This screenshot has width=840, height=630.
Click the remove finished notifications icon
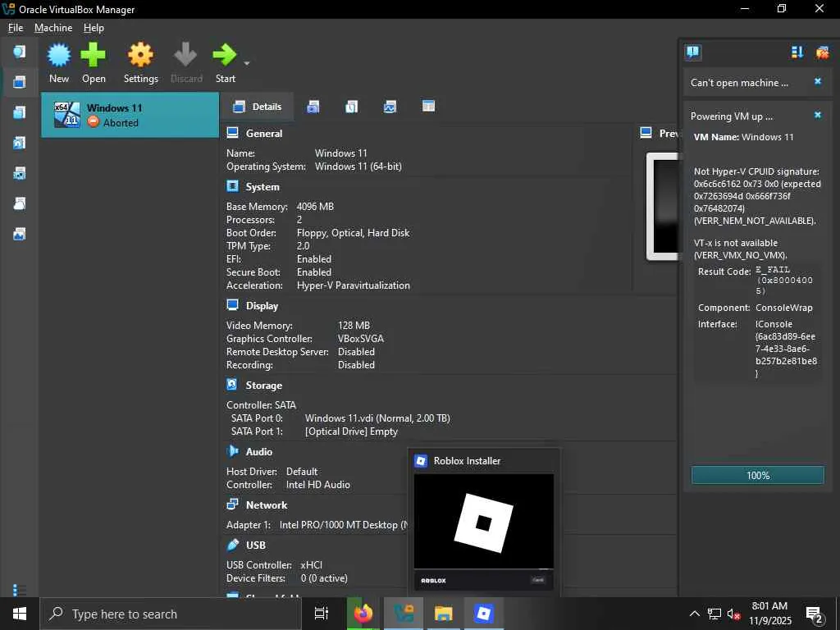pyautogui.click(x=822, y=52)
